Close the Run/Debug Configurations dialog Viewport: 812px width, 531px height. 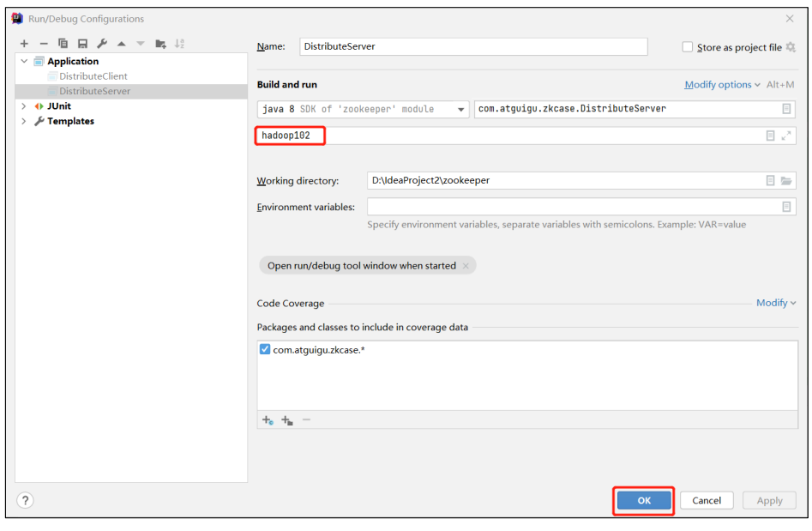click(x=789, y=19)
